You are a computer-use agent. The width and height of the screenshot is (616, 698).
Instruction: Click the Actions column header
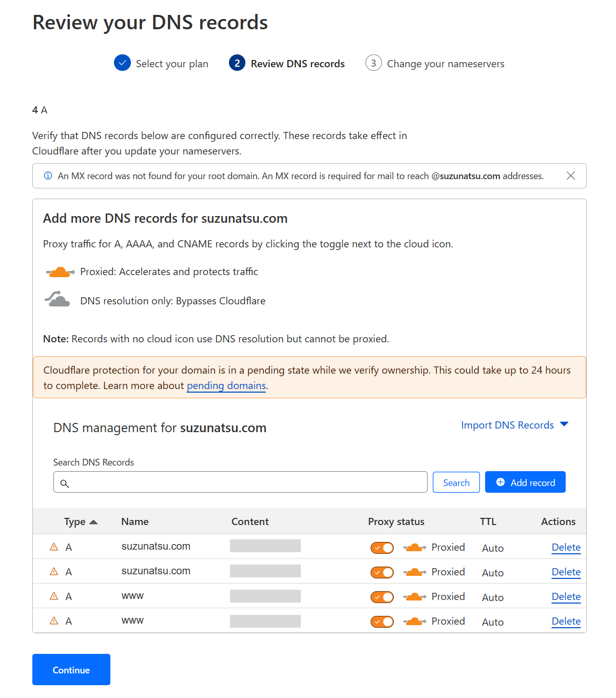(559, 521)
